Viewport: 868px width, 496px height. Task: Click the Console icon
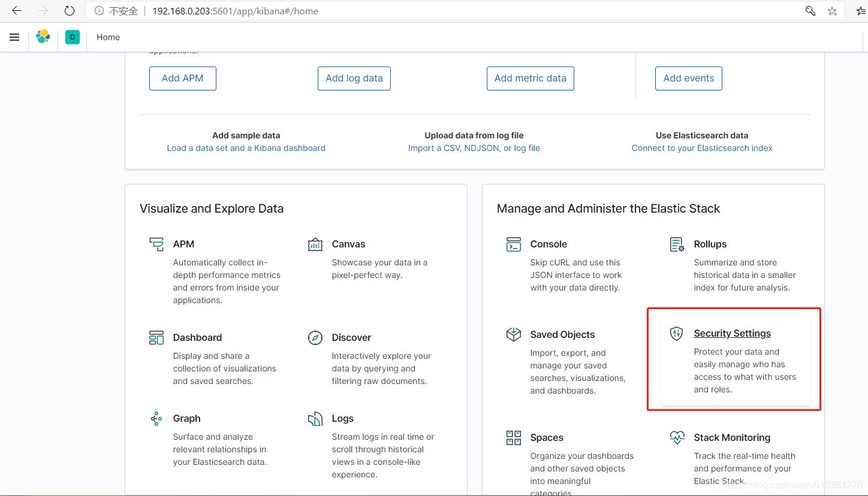click(514, 244)
